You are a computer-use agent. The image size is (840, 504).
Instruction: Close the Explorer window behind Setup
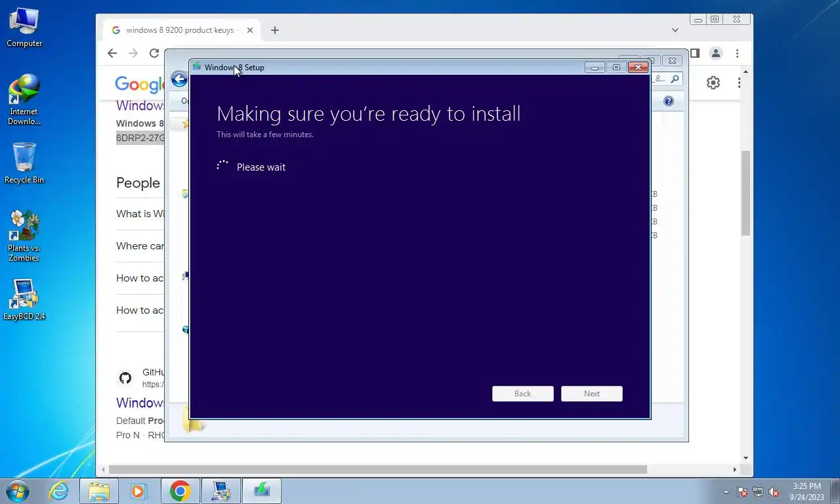[672, 60]
